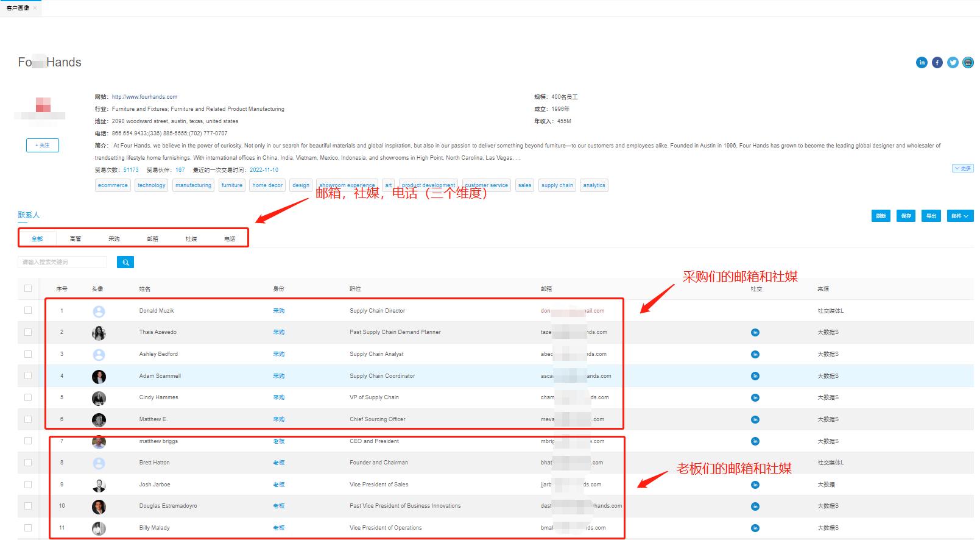Screen dimensions: 980x540
Task: Tick the select-all checkbox in table header
Action: 28,288
